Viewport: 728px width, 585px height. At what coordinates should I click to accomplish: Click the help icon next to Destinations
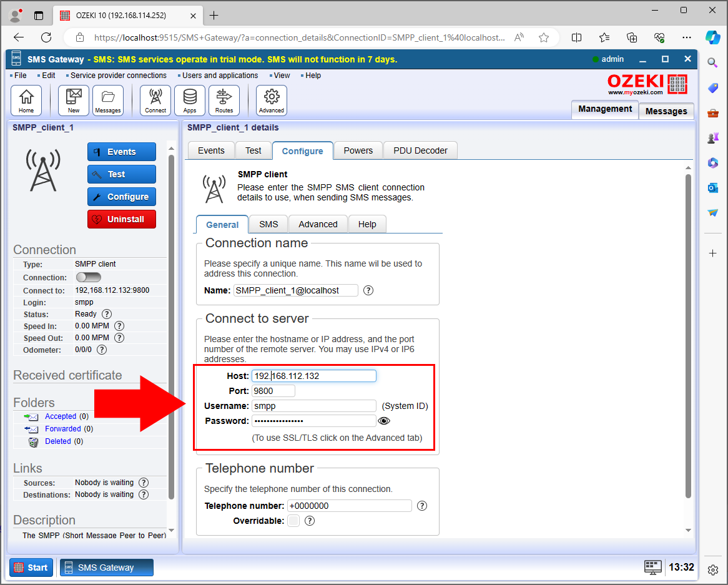point(144,494)
